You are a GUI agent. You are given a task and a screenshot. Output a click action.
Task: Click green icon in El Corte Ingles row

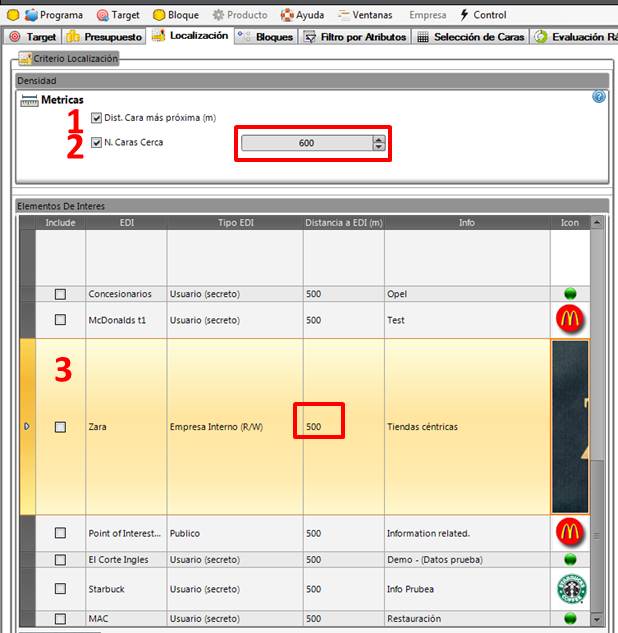pos(570,560)
